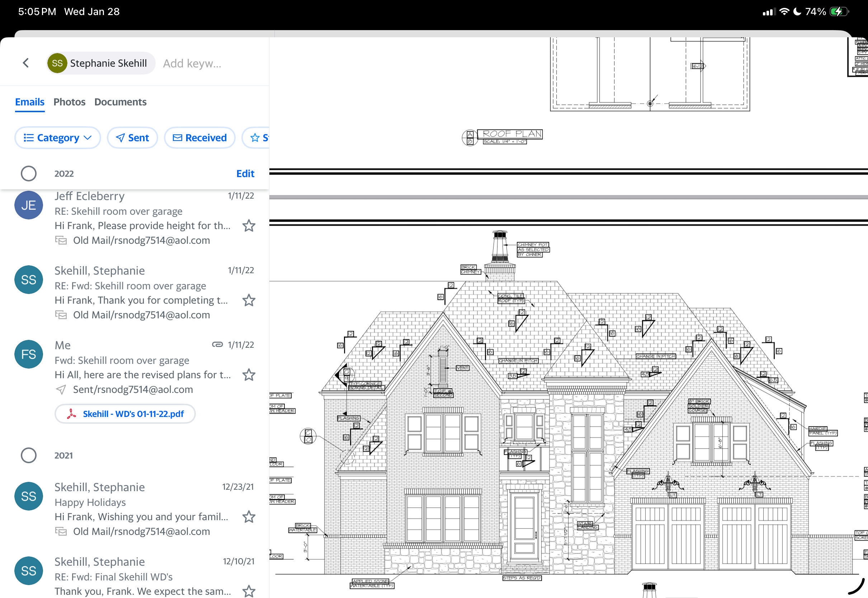Image resolution: width=868 pixels, height=598 pixels.
Task: Toggle the Received filter chip
Action: [199, 138]
